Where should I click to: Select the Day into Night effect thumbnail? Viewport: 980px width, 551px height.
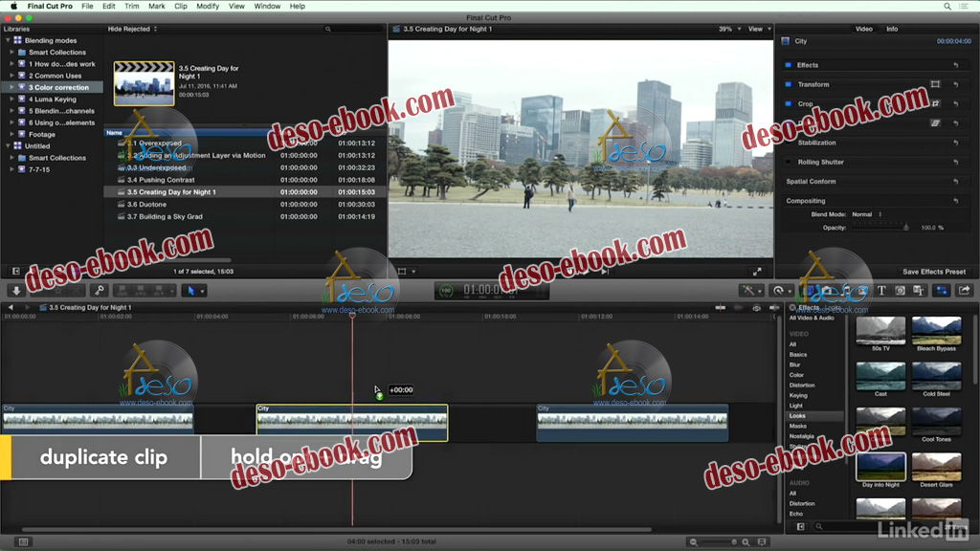coord(880,467)
